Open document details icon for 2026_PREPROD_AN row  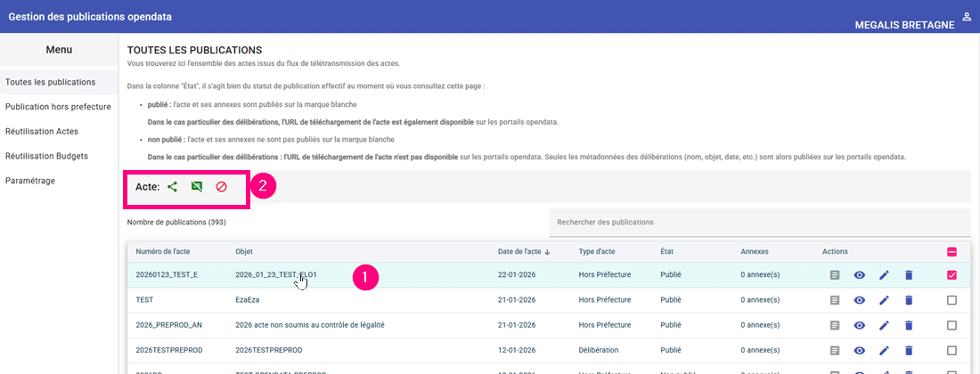click(x=835, y=325)
